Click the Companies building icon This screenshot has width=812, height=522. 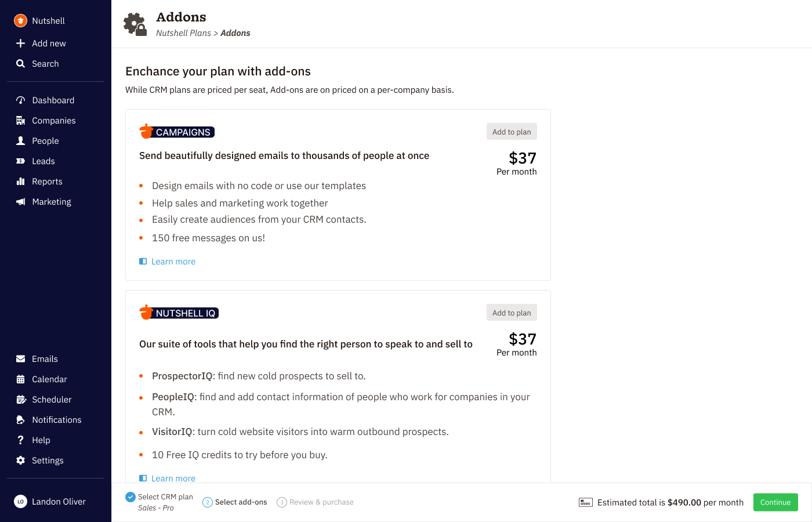pyautogui.click(x=21, y=121)
